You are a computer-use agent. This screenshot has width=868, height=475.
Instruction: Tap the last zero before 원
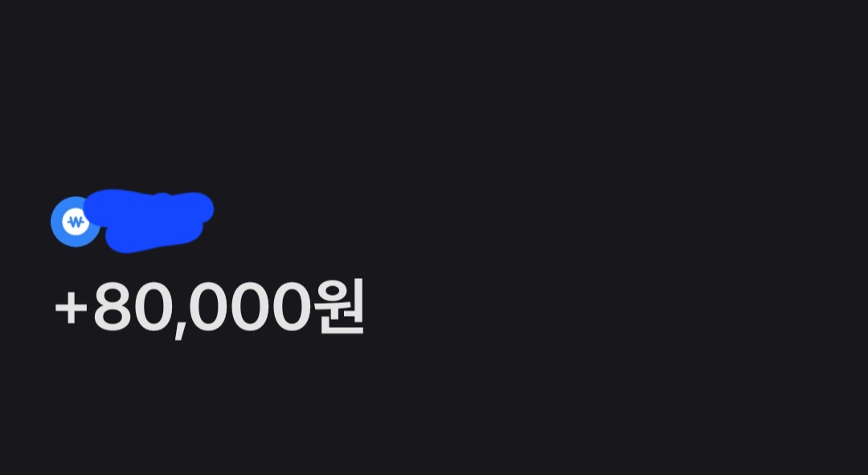(291, 307)
